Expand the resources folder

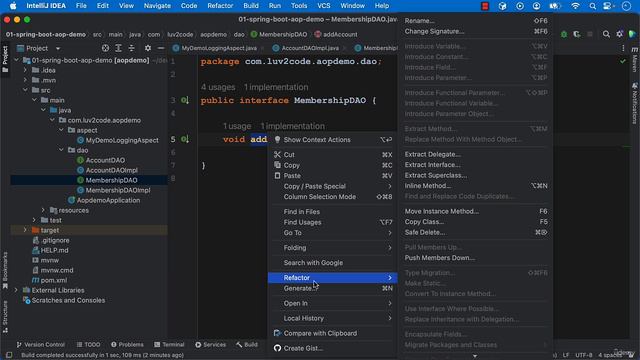point(43,210)
